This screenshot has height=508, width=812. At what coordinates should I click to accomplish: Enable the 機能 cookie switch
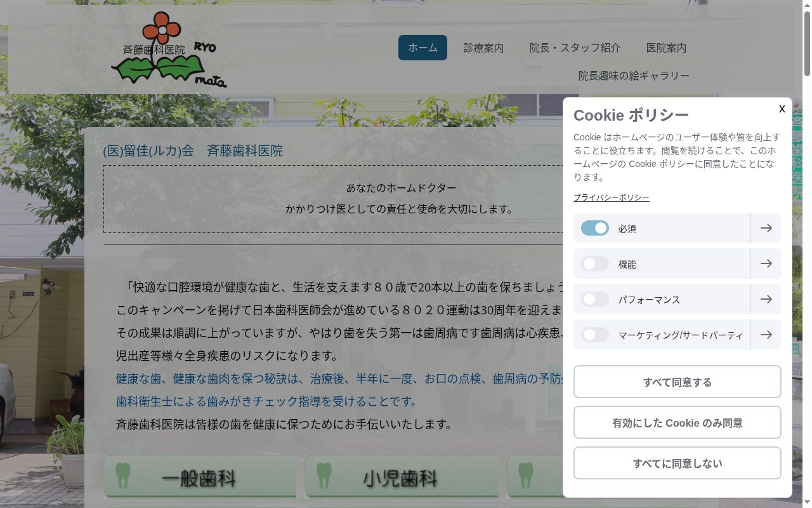[595, 264]
